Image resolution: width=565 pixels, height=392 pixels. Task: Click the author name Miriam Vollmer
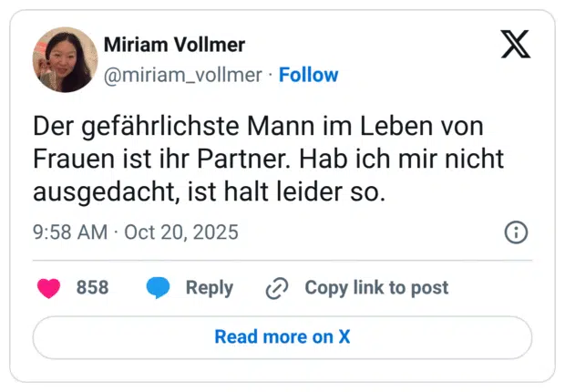pyautogui.click(x=174, y=45)
